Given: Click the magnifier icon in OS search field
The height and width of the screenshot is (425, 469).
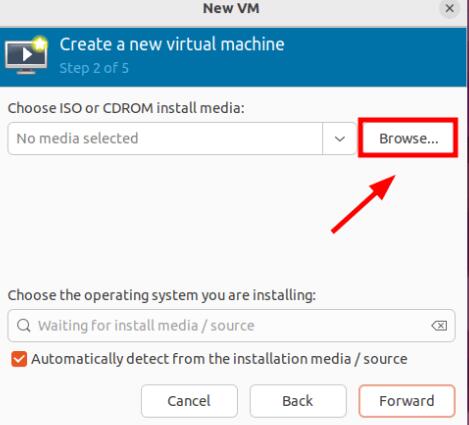Looking at the screenshot, I should [23, 325].
